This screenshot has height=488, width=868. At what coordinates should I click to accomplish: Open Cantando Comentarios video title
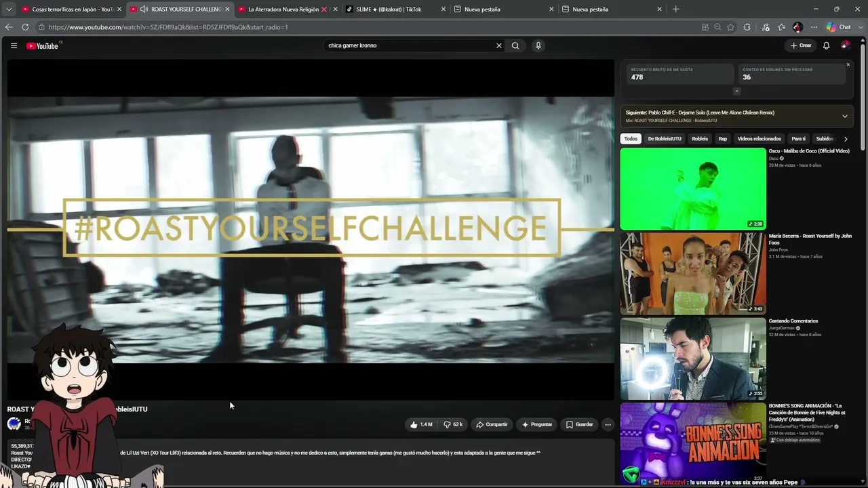[x=793, y=321]
